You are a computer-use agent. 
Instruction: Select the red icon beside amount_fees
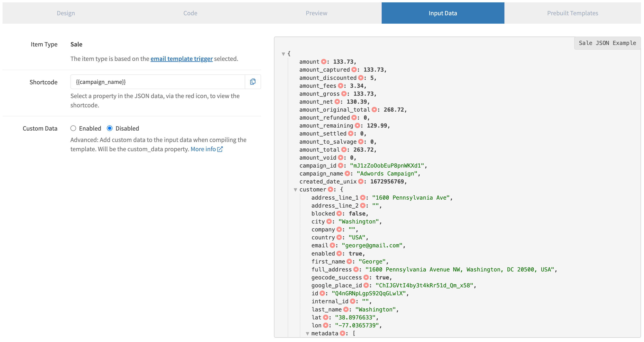(x=340, y=86)
